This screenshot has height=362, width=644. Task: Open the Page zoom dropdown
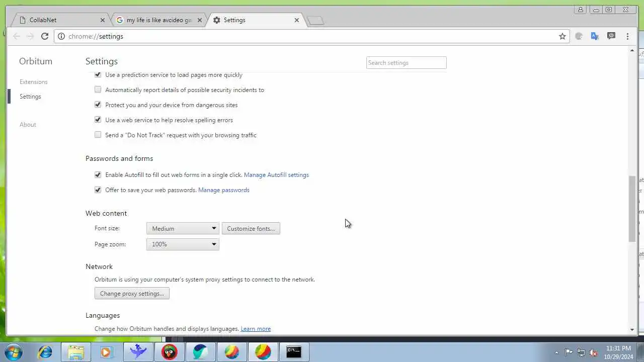coord(183,244)
